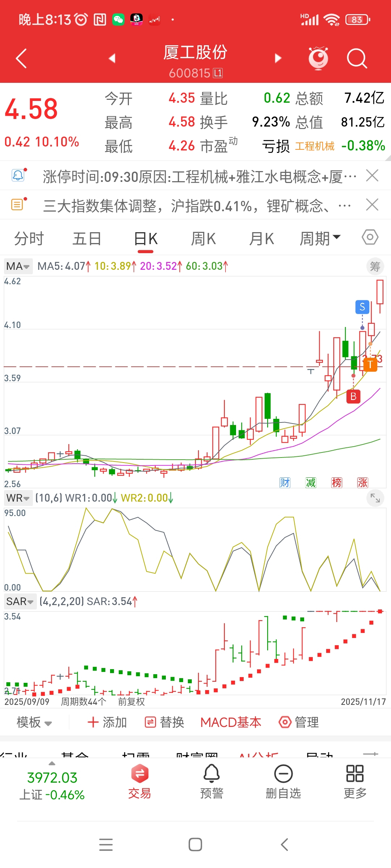Tap WeChat notification icon in status bar
The height and width of the screenshot is (868, 391).
click(x=118, y=19)
